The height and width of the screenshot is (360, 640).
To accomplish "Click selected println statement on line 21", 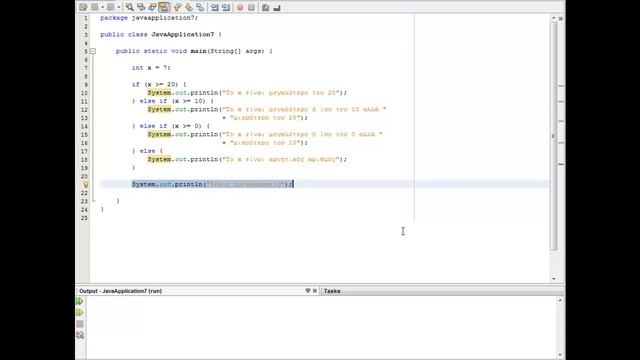I will click(212, 184).
